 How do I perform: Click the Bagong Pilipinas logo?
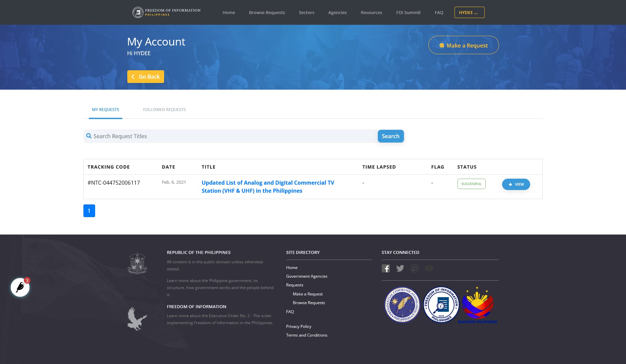[x=477, y=305]
